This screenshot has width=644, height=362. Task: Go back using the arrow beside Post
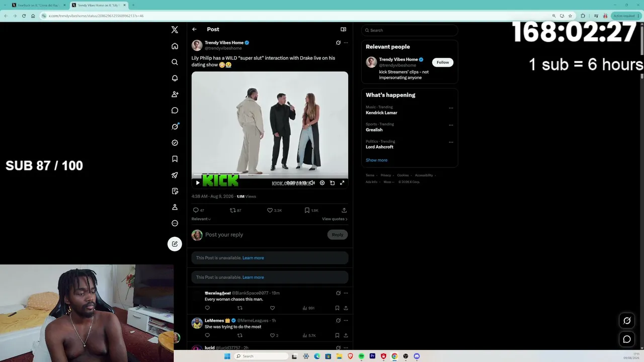(x=194, y=29)
